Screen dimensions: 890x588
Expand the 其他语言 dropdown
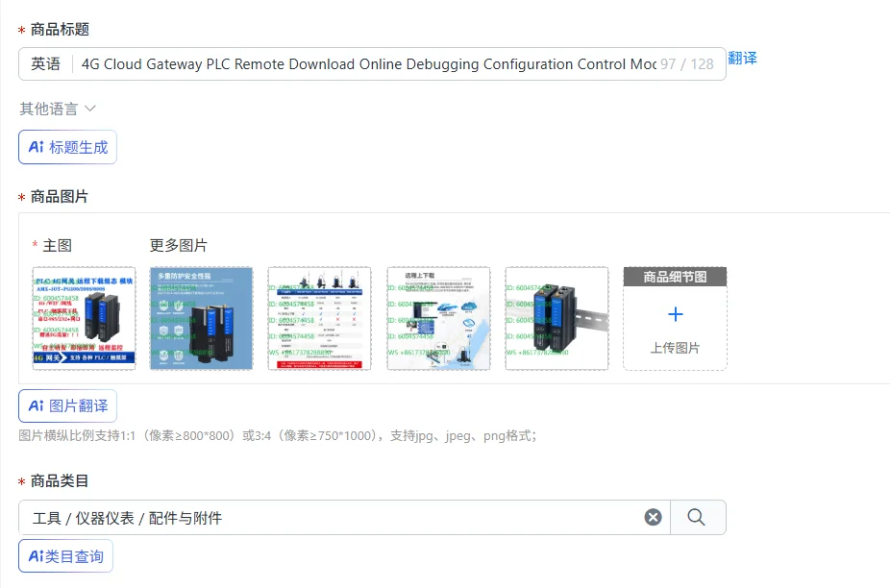(58, 109)
